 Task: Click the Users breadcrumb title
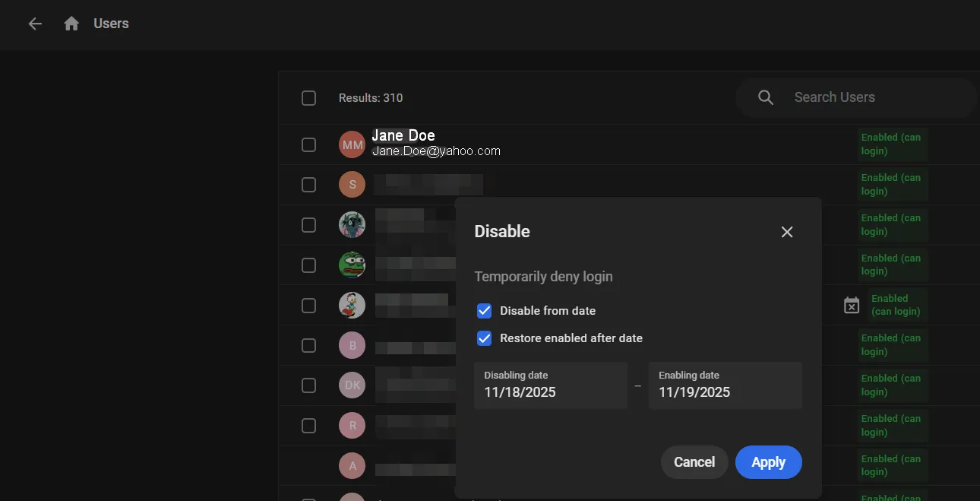point(111,24)
